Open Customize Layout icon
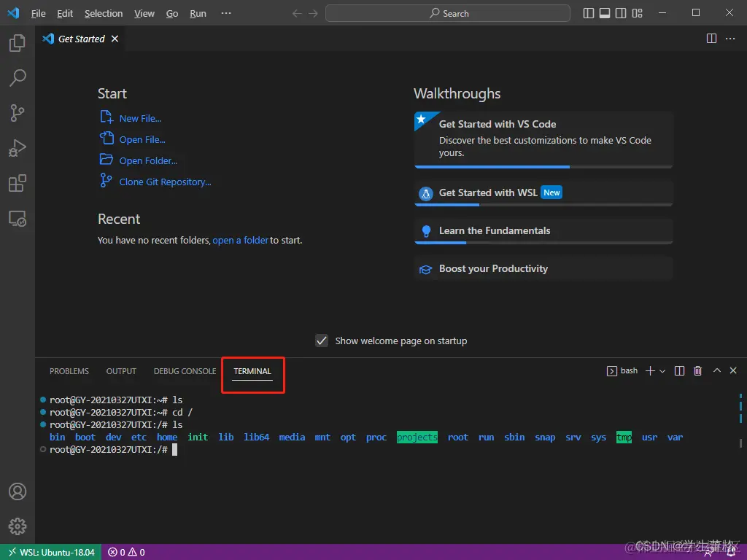 click(x=637, y=13)
